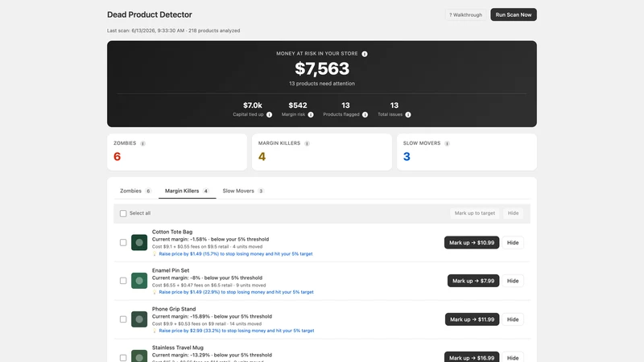
Task: Click the Dead Product Detector page title
Action: click(x=150, y=14)
